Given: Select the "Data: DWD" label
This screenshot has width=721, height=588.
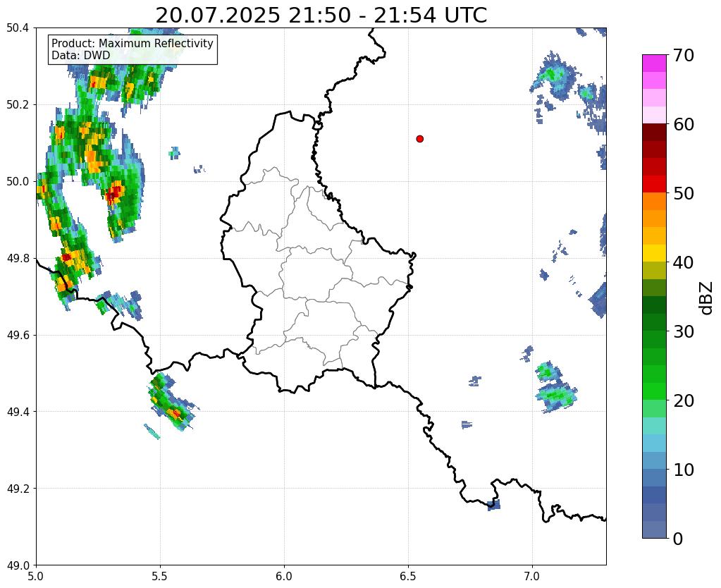Looking at the screenshot, I should [x=80, y=55].
